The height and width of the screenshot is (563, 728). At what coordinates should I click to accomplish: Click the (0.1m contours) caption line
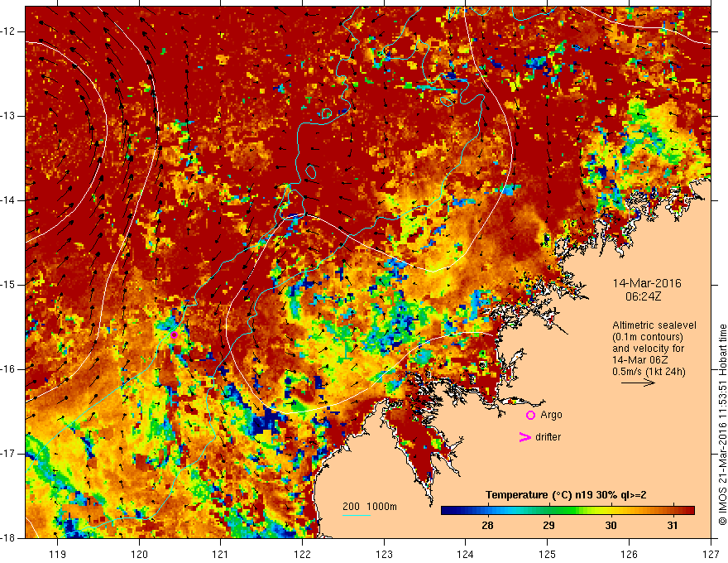(648, 337)
